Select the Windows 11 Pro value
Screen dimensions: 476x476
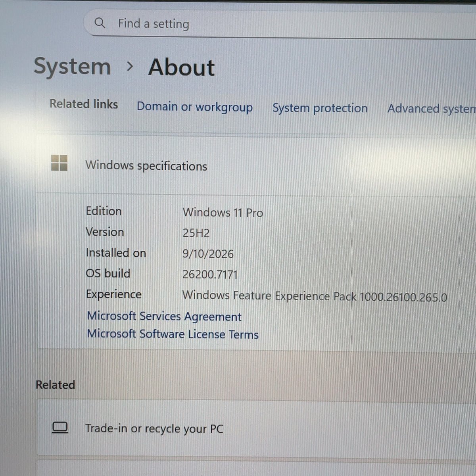pos(223,213)
